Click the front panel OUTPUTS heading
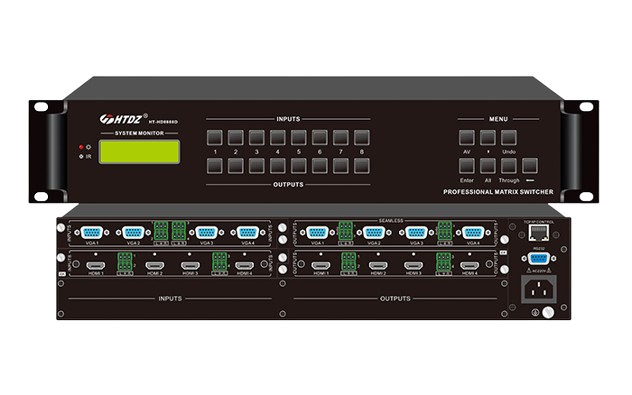The height and width of the screenshot is (395, 632). pyautogui.click(x=288, y=185)
